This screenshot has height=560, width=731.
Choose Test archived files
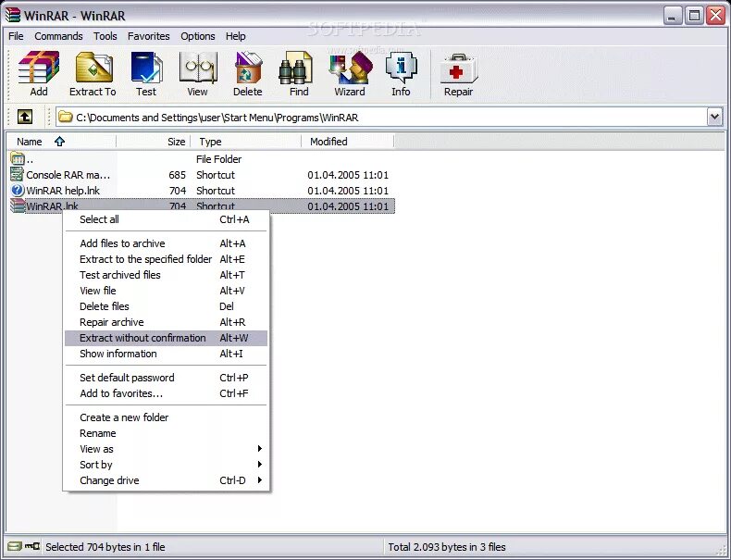pyautogui.click(x=166, y=275)
